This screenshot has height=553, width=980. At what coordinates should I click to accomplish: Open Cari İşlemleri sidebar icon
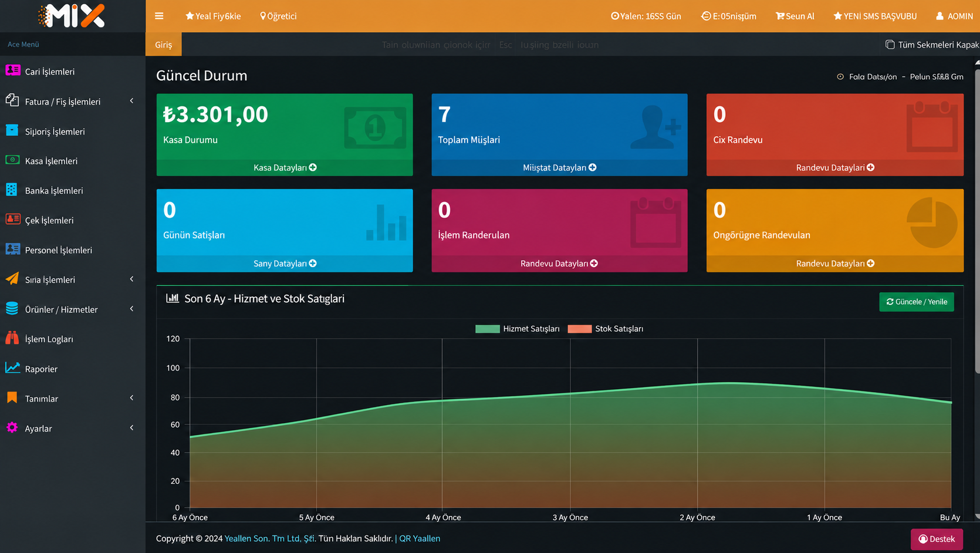tap(12, 70)
